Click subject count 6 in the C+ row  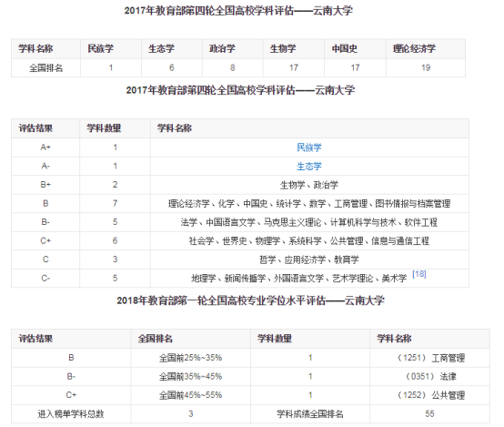coord(115,240)
